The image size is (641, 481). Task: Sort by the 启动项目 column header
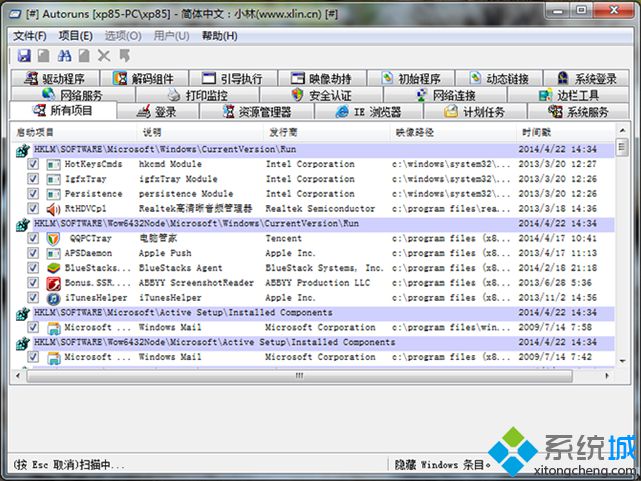75,132
